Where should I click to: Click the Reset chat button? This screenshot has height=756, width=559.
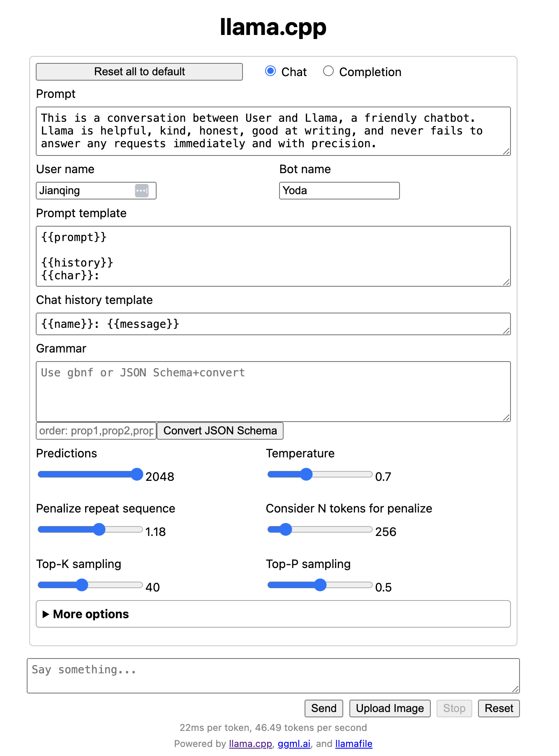point(499,708)
